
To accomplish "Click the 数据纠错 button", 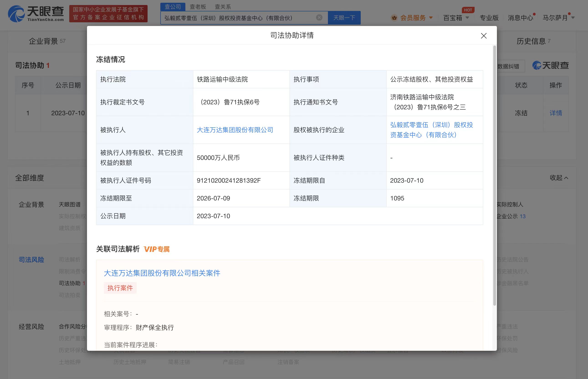I will 508,66.
